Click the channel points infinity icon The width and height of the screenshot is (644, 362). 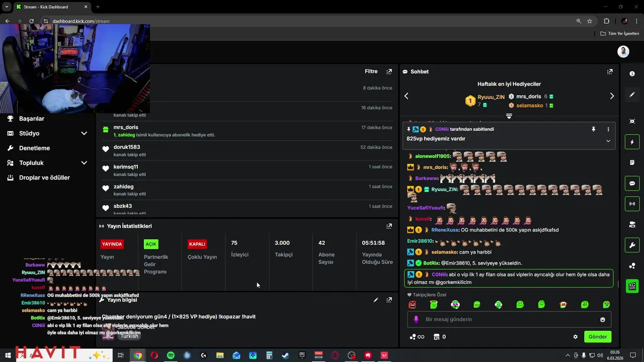tap(417, 337)
